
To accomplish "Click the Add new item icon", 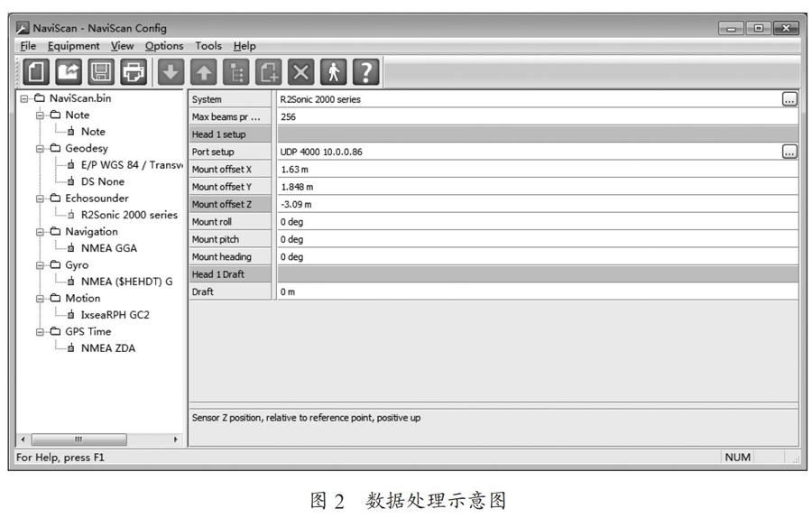I will coord(269,71).
